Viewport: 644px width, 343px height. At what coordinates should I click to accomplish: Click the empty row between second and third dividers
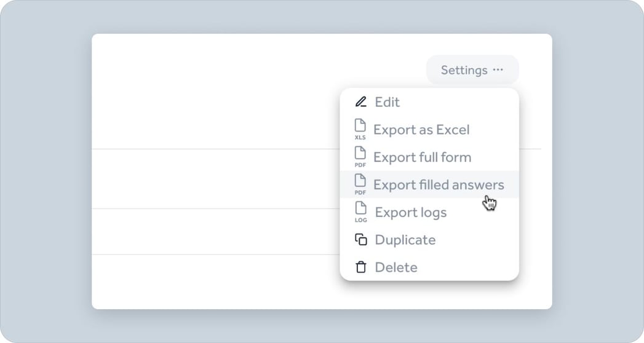click(215, 232)
